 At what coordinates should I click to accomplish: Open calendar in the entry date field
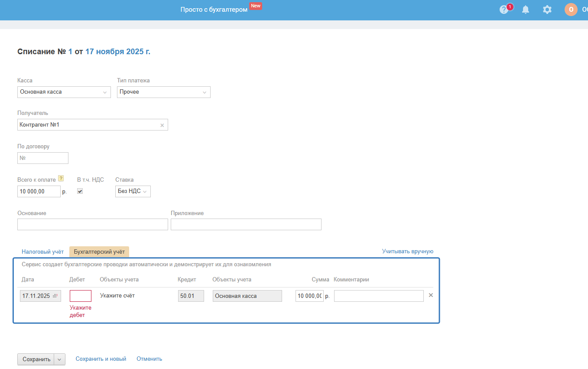[55, 296]
